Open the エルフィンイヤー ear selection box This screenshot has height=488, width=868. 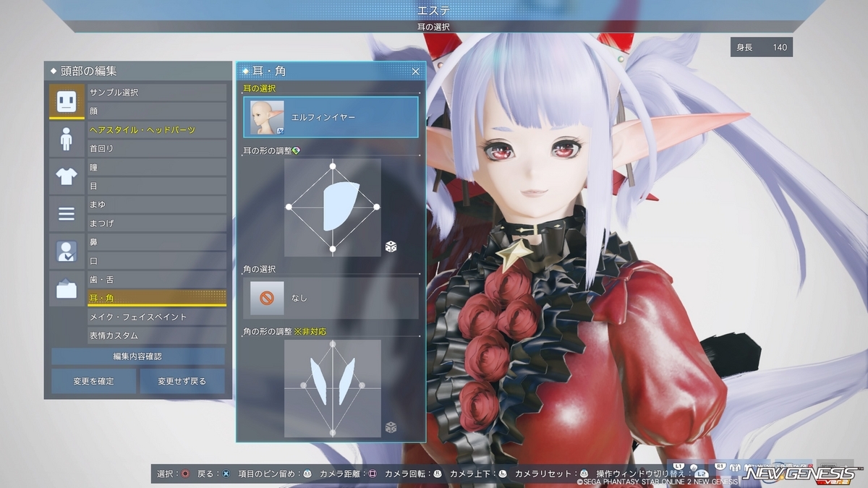point(331,116)
